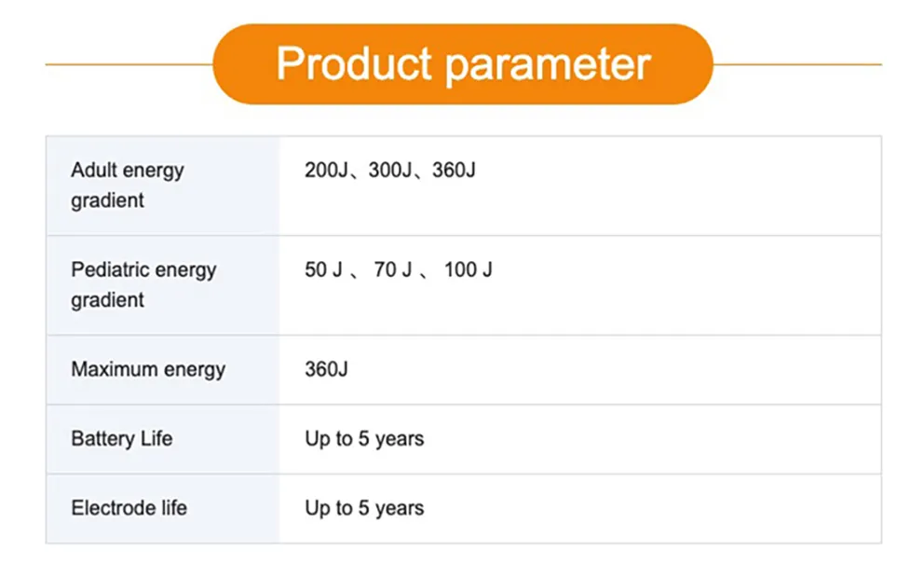Select the 50 J pediatric energy value
This screenshot has width=924, height=564.
(x=323, y=270)
